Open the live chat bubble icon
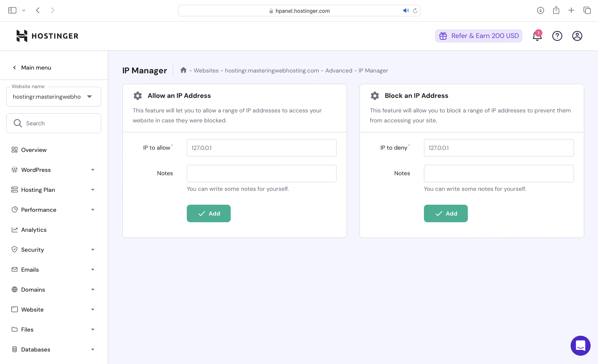Image resolution: width=598 pixels, height=364 pixels. pyautogui.click(x=580, y=345)
